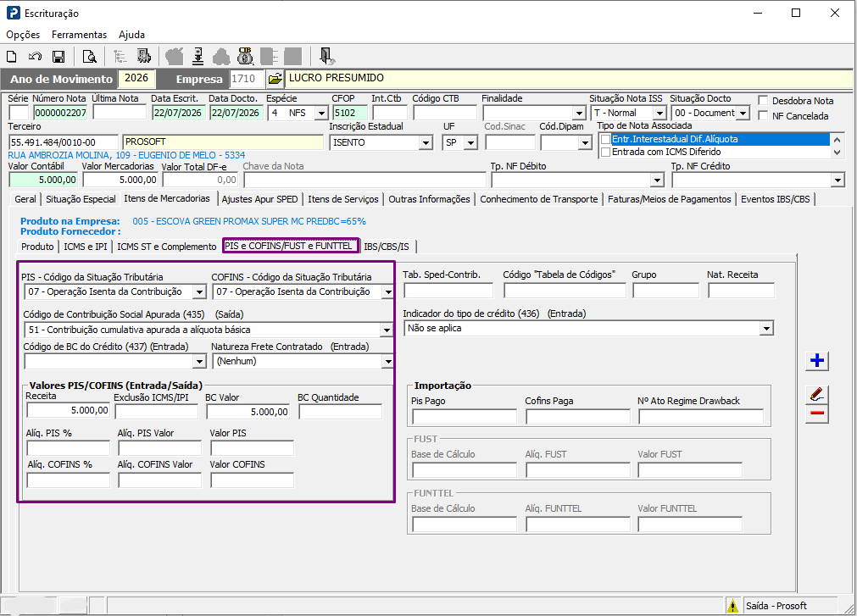Click the product text 005 - ESCOVA GREEN PROMAX
This screenshot has height=616, width=857.
coord(249,221)
